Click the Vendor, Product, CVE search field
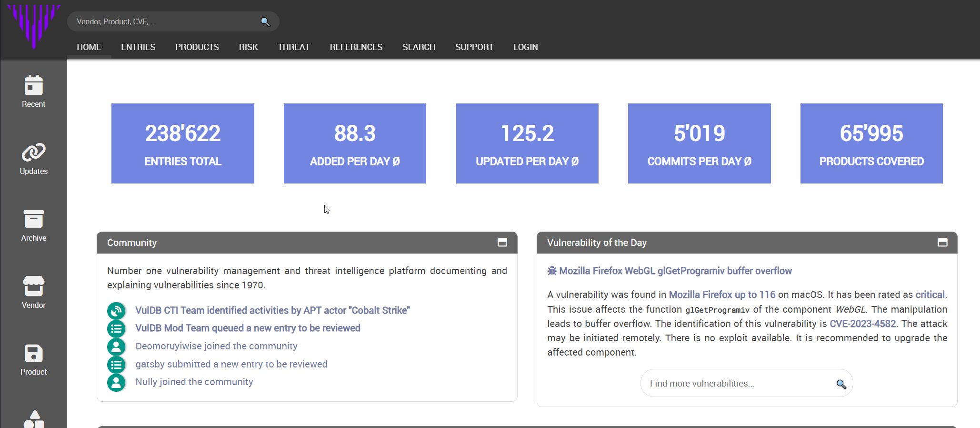Image resolution: width=980 pixels, height=428 pixels. tap(162, 22)
